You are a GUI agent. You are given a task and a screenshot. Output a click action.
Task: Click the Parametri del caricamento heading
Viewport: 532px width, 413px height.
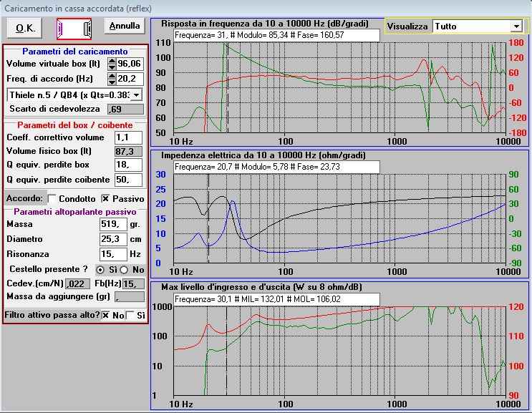point(75,52)
